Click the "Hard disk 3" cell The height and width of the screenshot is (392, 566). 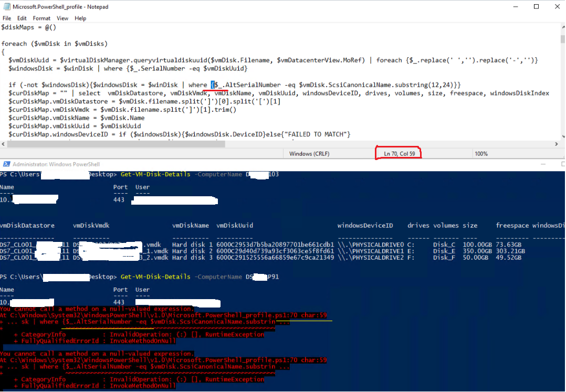[192, 258]
